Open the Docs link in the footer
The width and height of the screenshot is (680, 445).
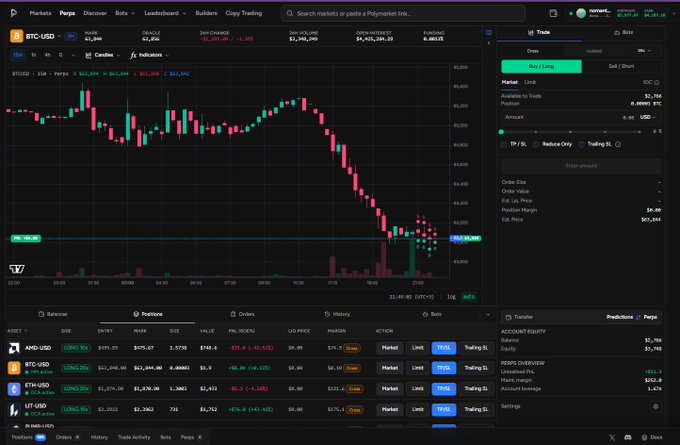tap(652, 438)
